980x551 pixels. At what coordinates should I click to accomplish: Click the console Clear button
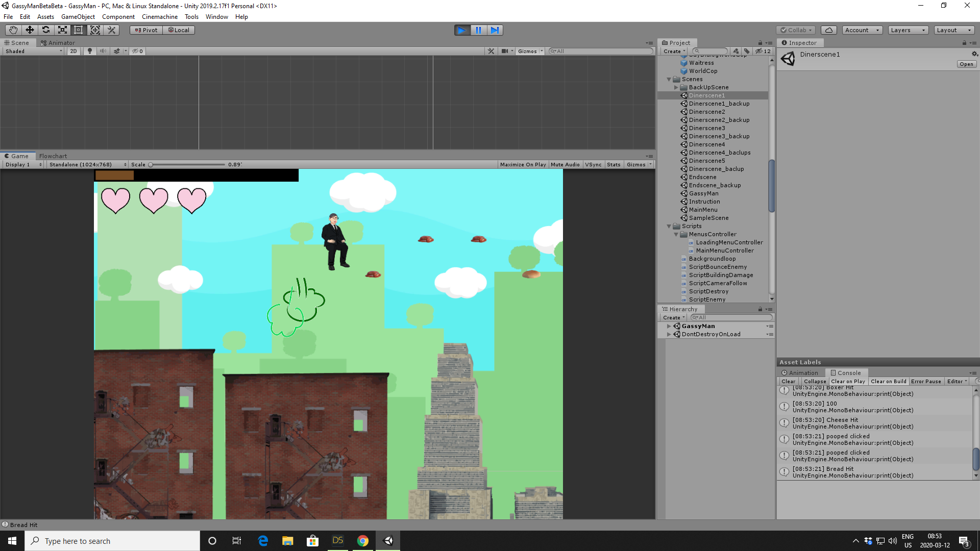(x=788, y=382)
